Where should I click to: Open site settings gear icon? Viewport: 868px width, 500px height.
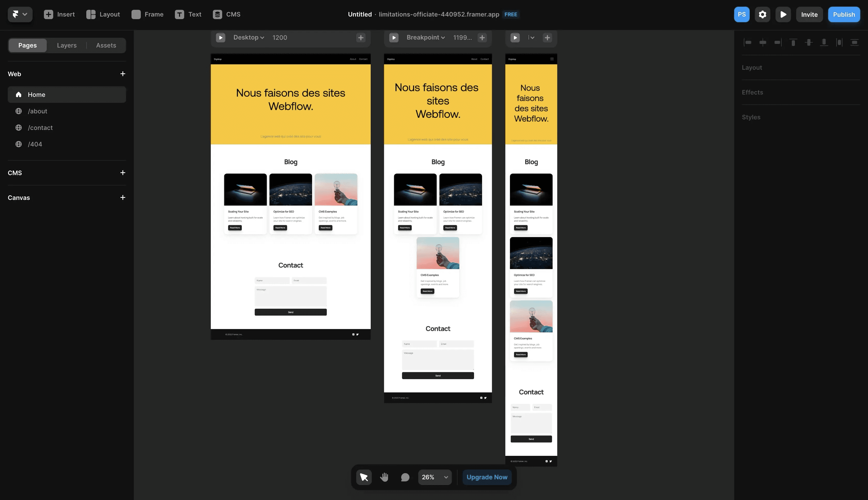(762, 14)
